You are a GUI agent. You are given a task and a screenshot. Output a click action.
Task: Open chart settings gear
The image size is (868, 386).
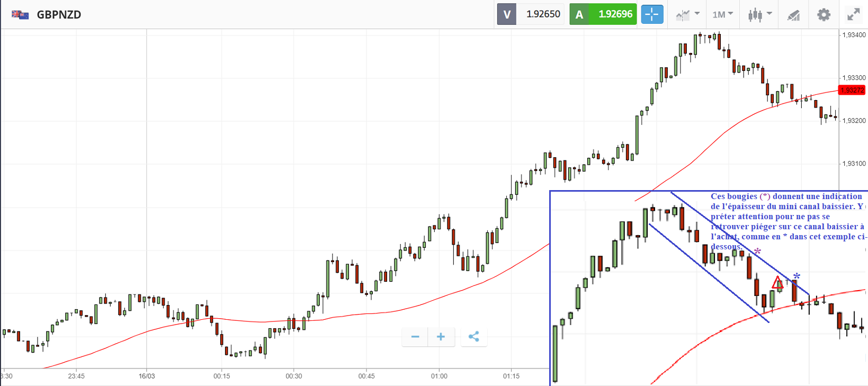(824, 14)
